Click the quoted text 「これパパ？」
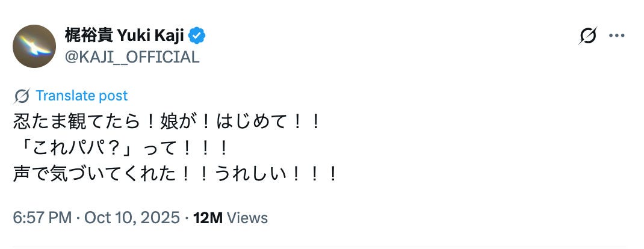Screen dimensions: 644x249 pyautogui.click(x=70, y=149)
